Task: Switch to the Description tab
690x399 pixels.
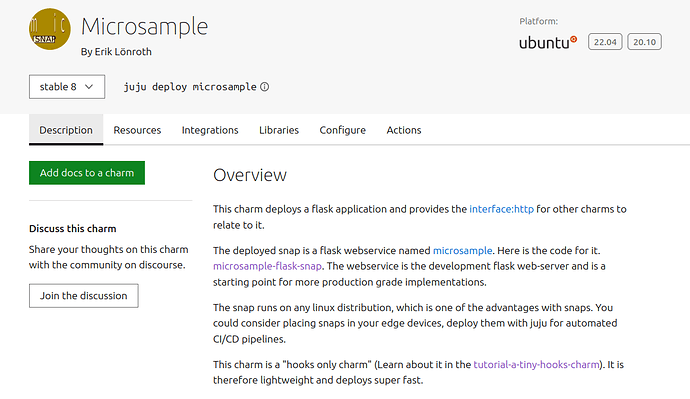Action: (x=66, y=130)
